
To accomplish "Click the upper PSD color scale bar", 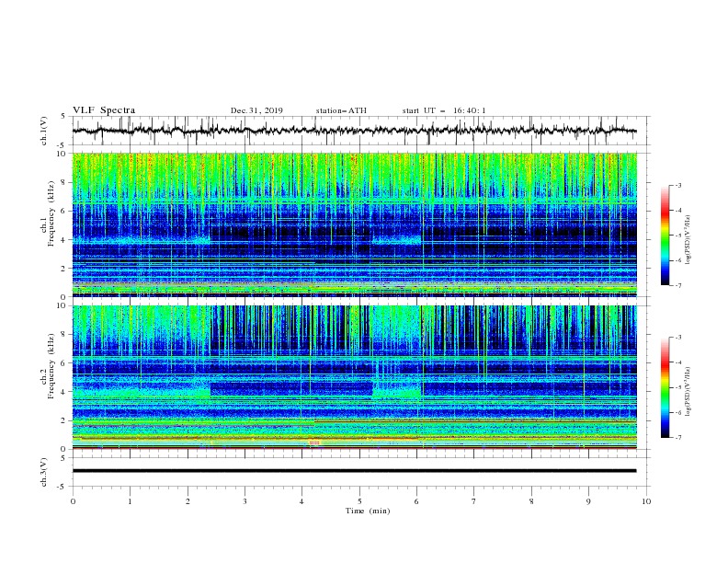I will (x=665, y=236).
